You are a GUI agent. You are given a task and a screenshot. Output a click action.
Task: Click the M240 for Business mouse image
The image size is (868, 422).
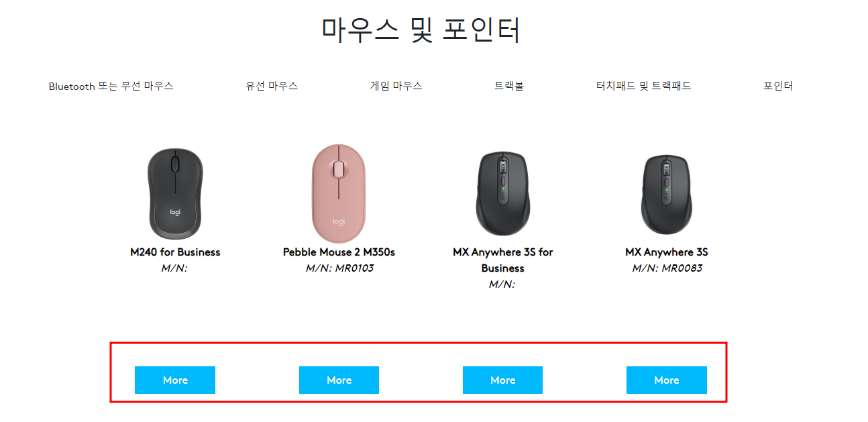(x=174, y=193)
